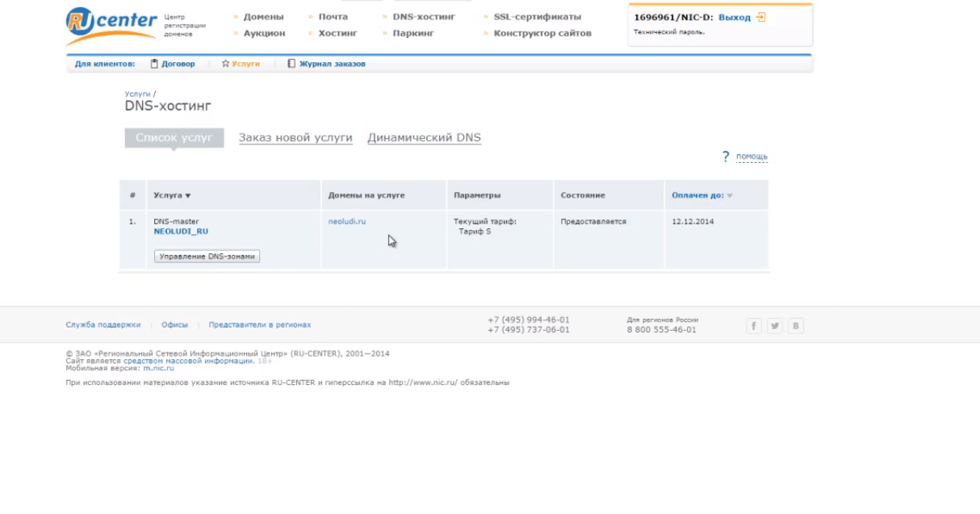Image resolution: width=980 pixels, height=514 pixels.
Task: Click the Журнал заказов notebook icon
Action: click(x=291, y=64)
